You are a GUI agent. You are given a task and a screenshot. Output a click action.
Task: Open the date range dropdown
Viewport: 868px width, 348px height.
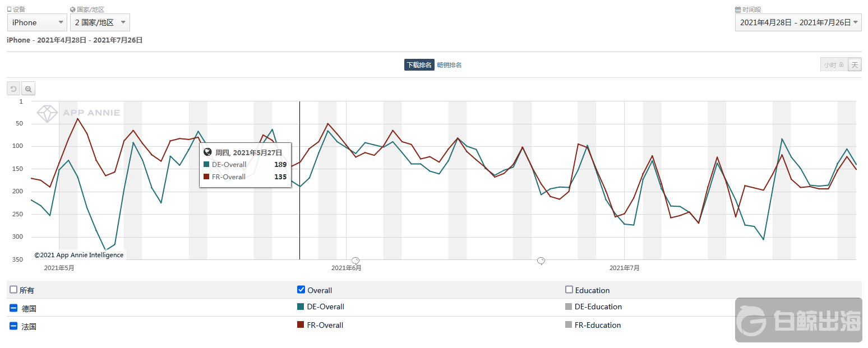[x=798, y=22]
